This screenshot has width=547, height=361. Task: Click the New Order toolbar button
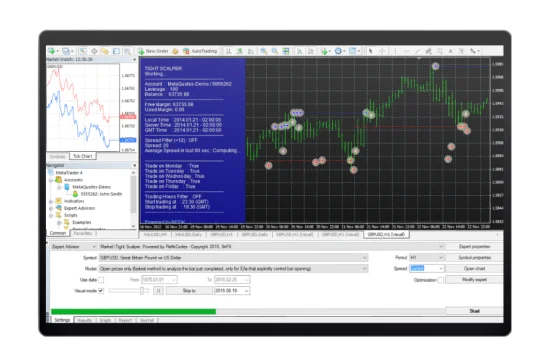point(153,51)
